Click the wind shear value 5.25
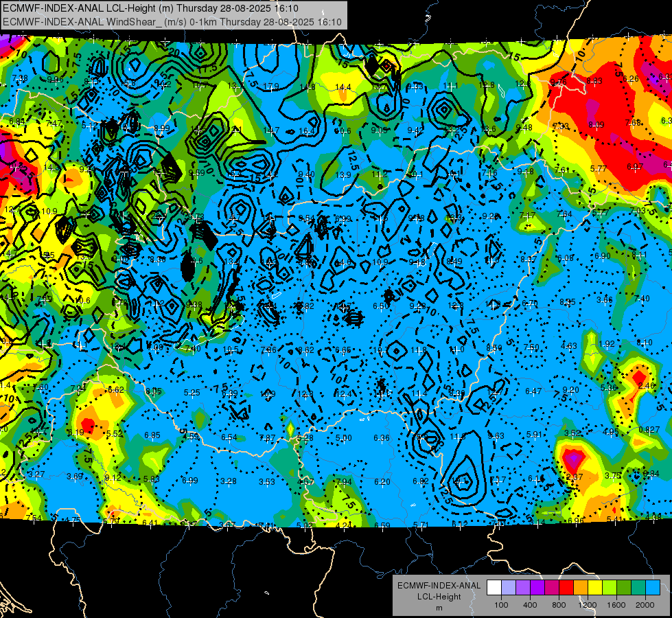 click(192, 392)
